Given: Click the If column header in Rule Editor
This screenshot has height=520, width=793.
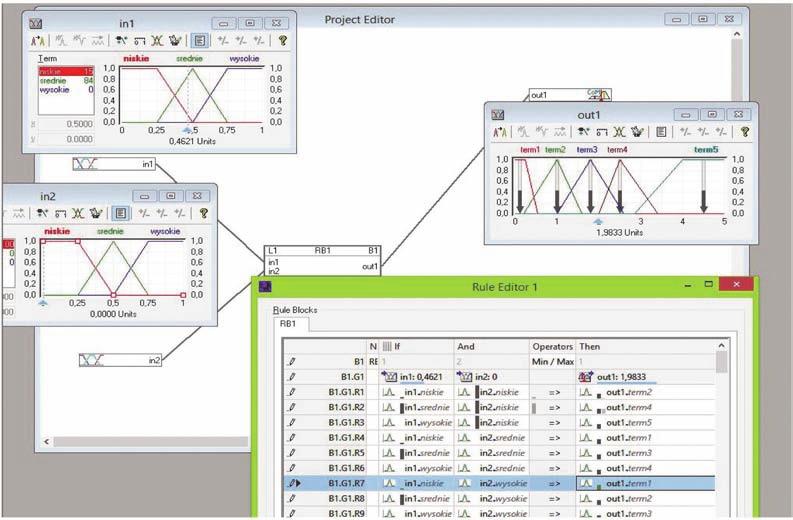Looking at the screenshot, I should tap(417, 346).
